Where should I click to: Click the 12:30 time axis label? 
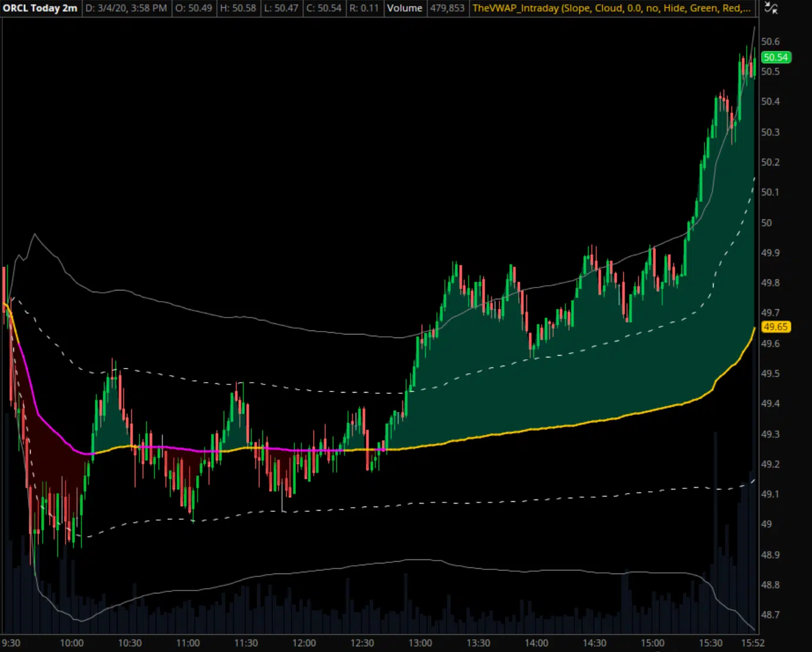[362, 643]
